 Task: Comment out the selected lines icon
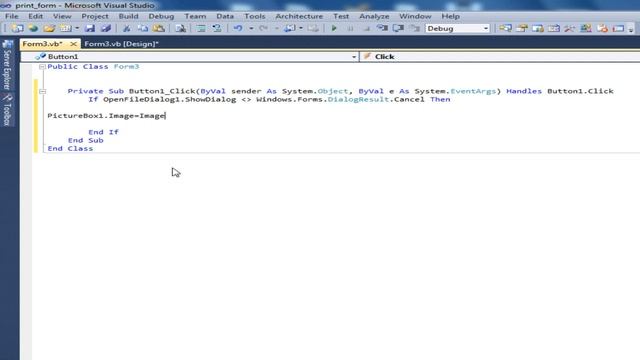point(201,29)
